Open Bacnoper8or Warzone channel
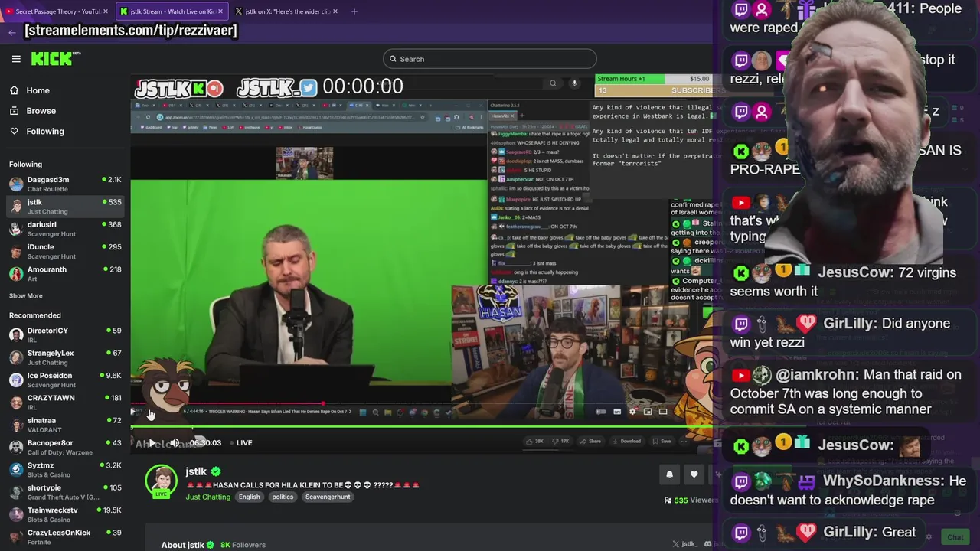The image size is (980, 551). coord(65,447)
